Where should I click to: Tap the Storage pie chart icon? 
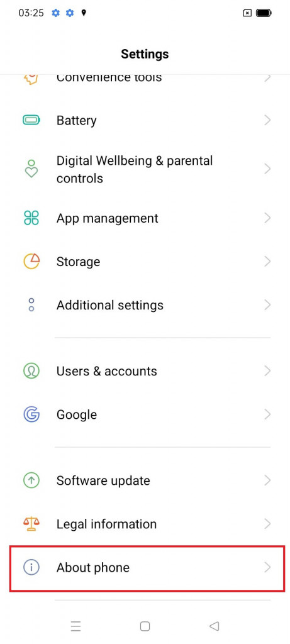click(31, 261)
